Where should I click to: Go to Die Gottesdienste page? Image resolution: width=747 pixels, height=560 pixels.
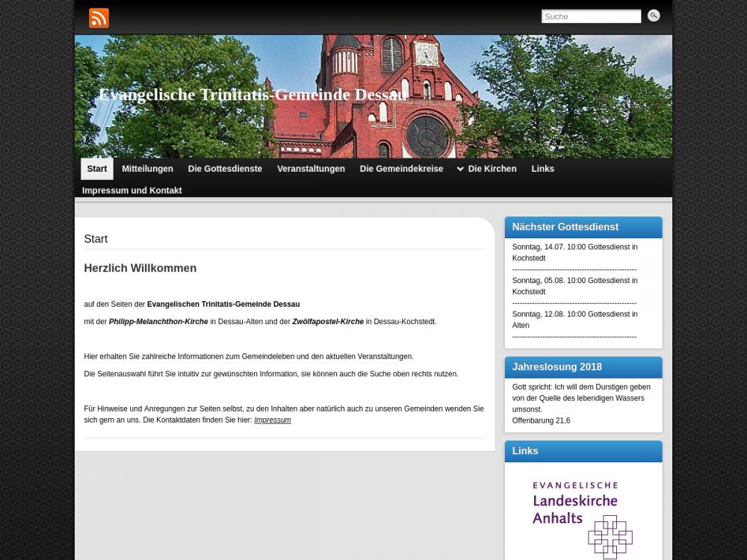(x=225, y=169)
